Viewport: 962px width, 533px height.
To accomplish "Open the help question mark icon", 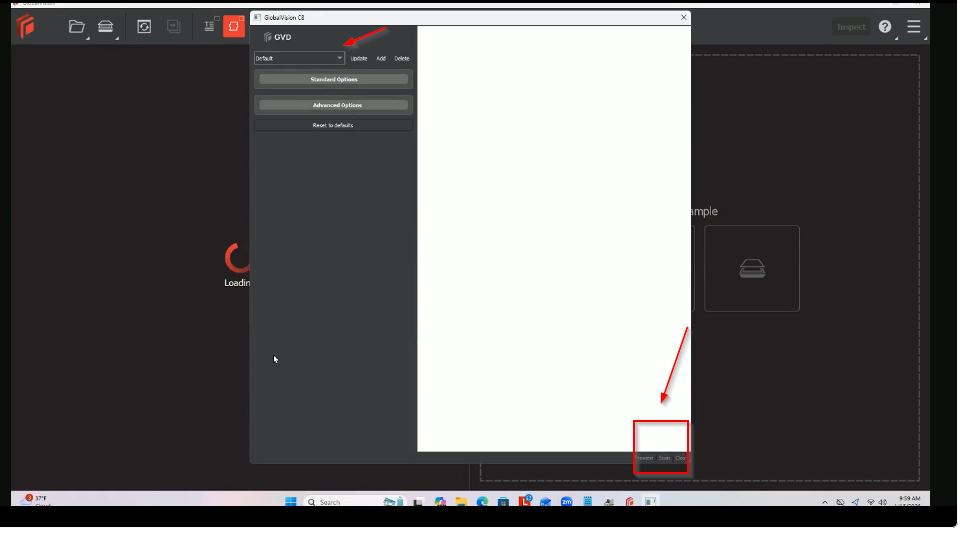I will point(885,27).
